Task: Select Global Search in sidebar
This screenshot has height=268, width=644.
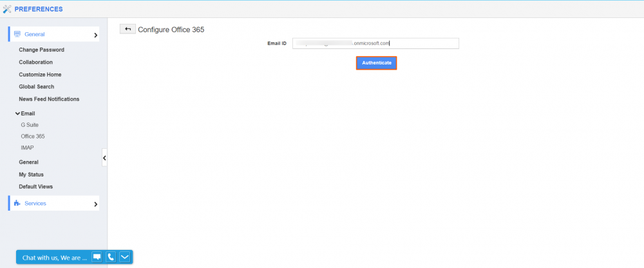Action: tap(36, 87)
